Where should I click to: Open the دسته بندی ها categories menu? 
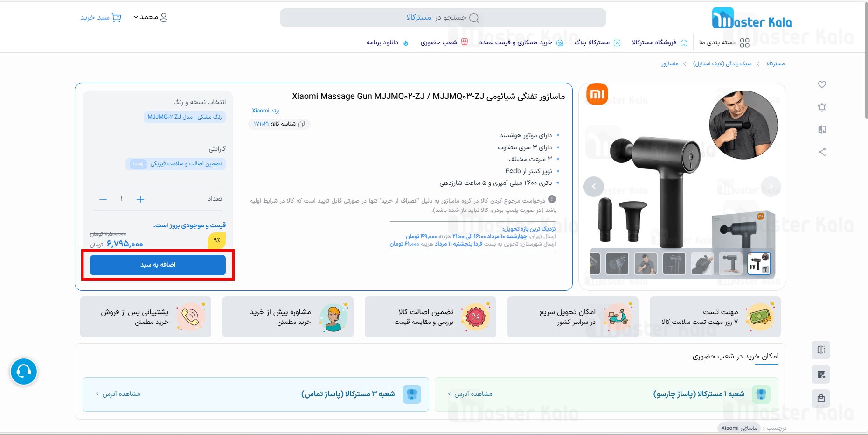724,42
